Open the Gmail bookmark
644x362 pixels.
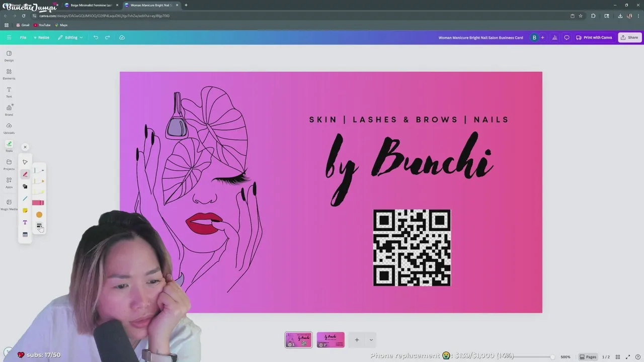point(23,25)
